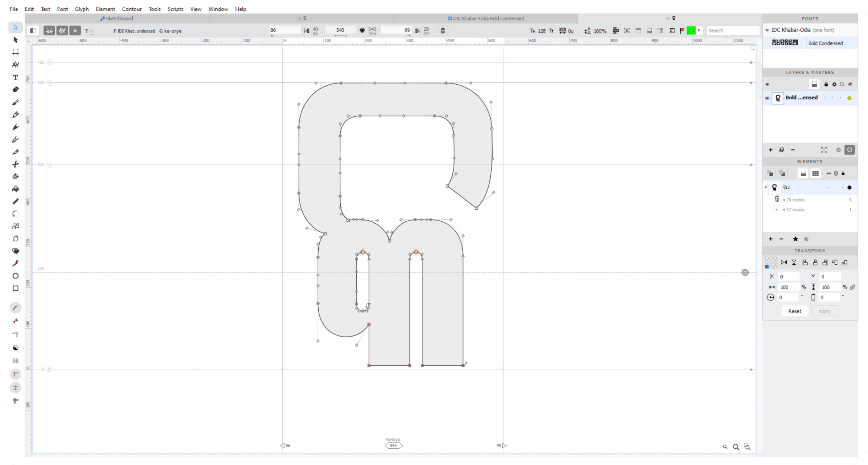Switch to IDC Khabar-Odia Bold Condensed tab
The image size is (868, 465).
tap(485, 18)
